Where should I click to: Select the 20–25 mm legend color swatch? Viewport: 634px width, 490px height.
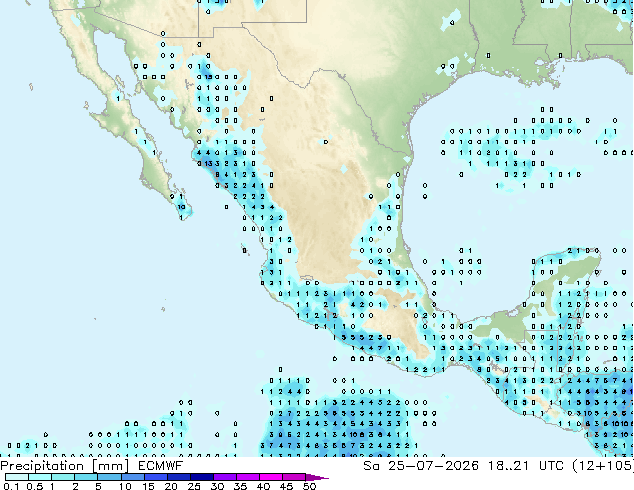pyautogui.click(x=178, y=477)
